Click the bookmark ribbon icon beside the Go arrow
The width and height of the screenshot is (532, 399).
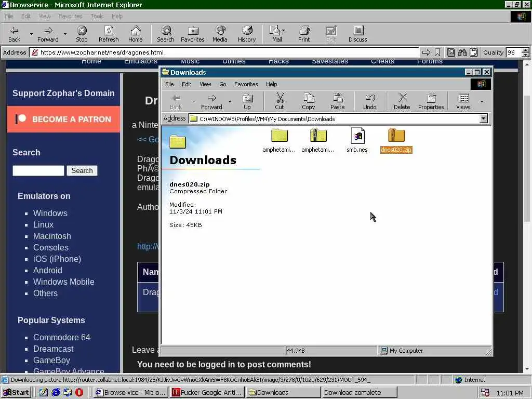(x=437, y=52)
